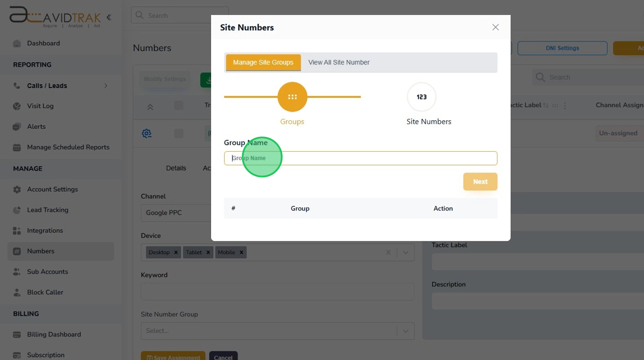Open DNI Settings
Viewport: 644px width, 360px height.
coord(562,48)
